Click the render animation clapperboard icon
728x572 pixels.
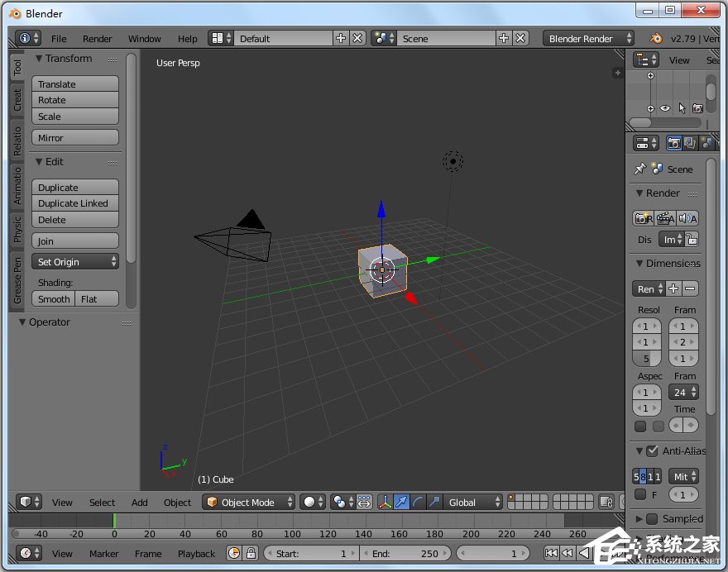664,218
